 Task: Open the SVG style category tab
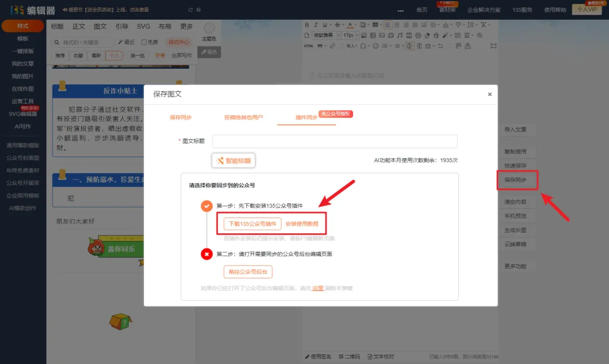(x=143, y=26)
